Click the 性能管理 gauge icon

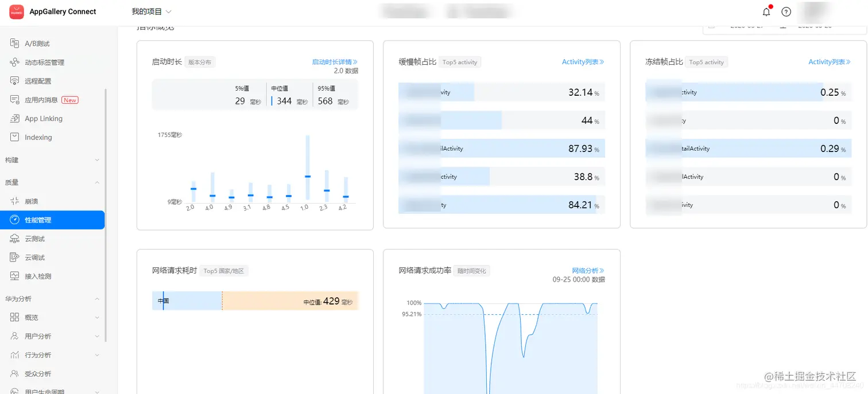pyautogui.click(x=15, y=220)
